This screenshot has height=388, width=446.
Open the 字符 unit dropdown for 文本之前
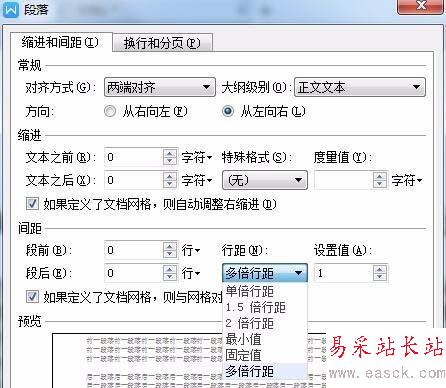[x=197, y=157]
